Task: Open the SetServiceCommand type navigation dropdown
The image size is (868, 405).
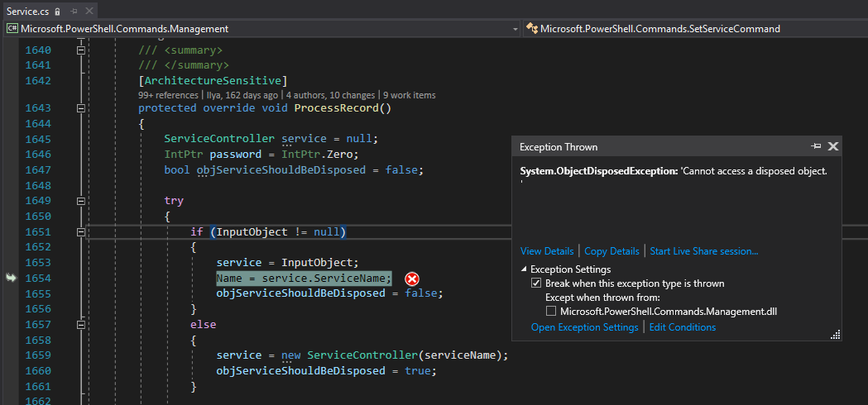Action: (x=696, y=29)
